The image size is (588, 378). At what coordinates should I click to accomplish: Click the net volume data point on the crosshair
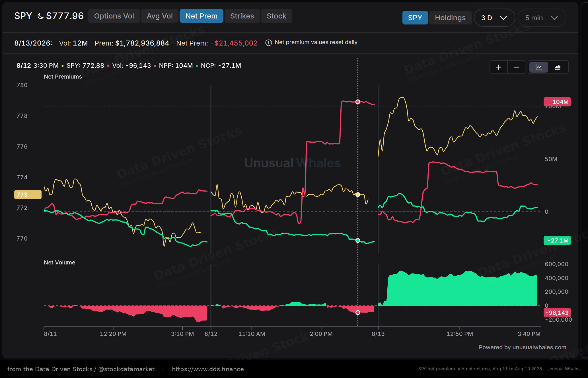point(358,313)
